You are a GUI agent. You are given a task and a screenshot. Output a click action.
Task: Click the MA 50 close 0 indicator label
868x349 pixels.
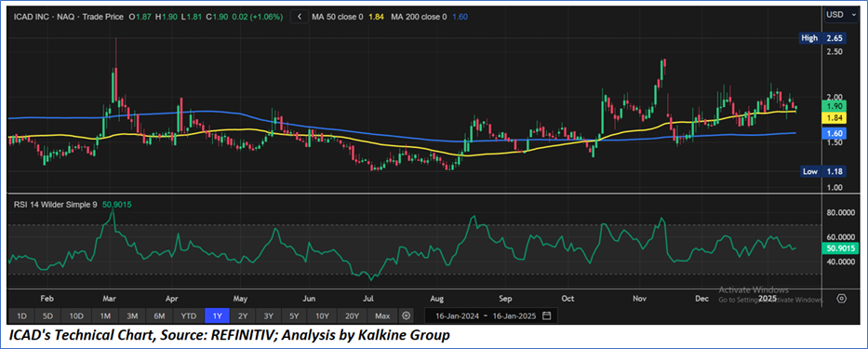339,17
